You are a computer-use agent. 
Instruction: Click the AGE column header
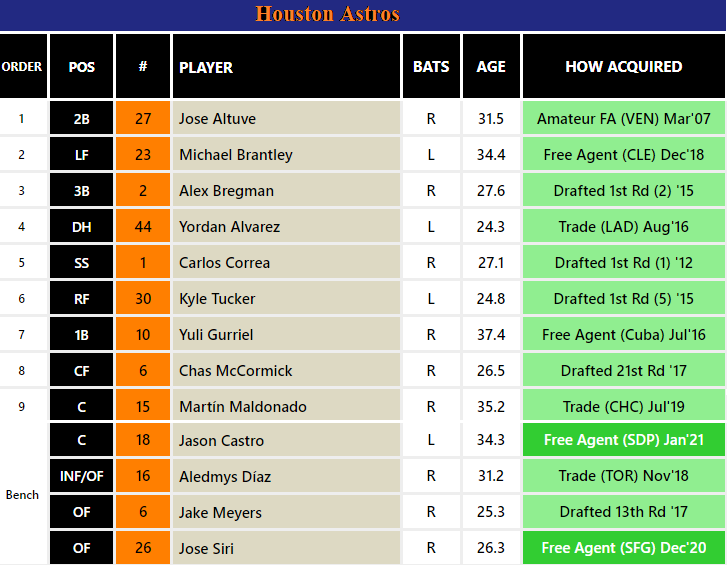pyautogui.click(x=491, y=66)
